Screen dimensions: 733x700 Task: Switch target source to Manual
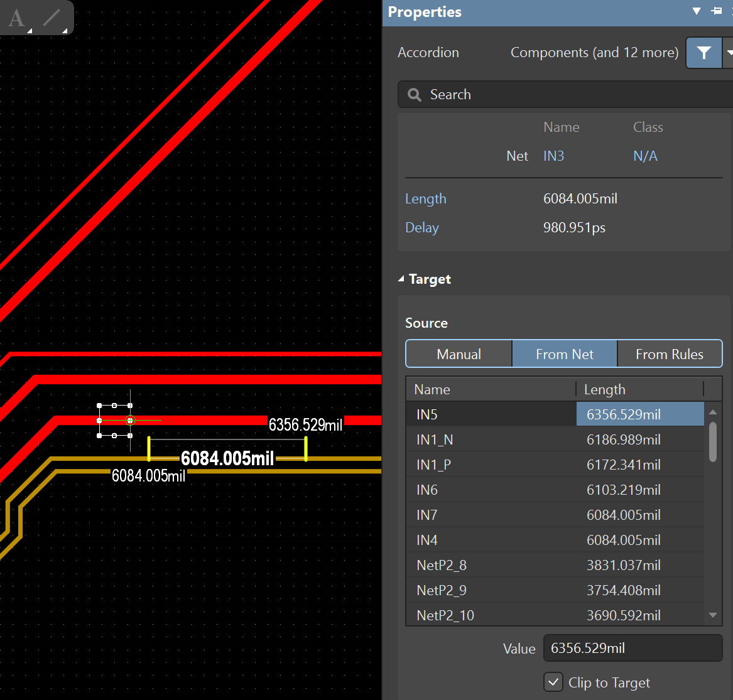point(459,354)
